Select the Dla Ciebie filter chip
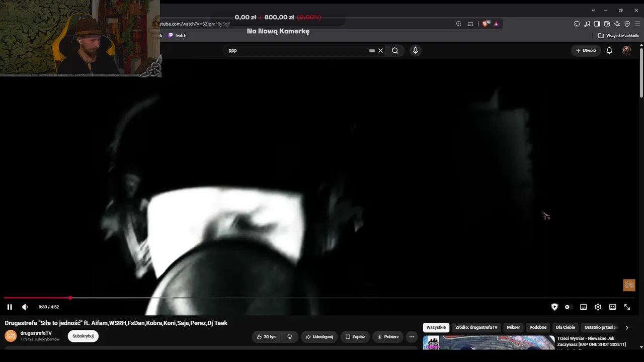Screen dimensions: 644x362 [566, 327]
